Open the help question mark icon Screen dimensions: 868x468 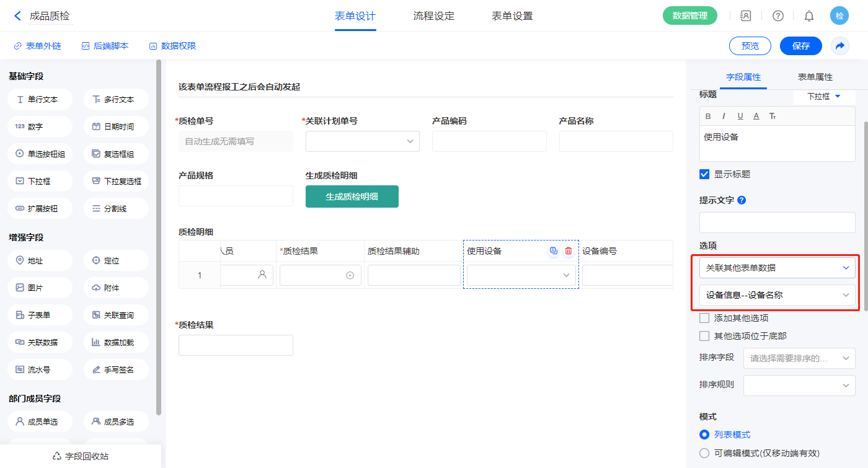[x=777, y=16]
